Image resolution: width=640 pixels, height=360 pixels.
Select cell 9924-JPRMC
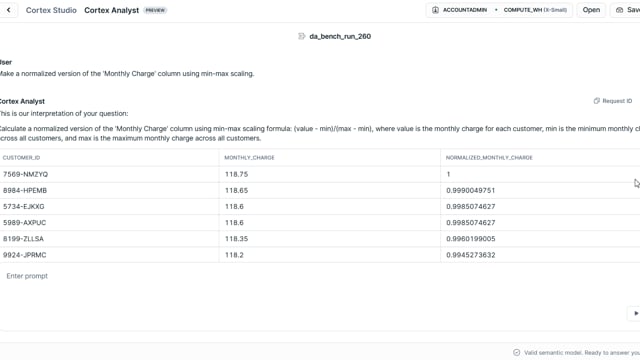(24, 255)
